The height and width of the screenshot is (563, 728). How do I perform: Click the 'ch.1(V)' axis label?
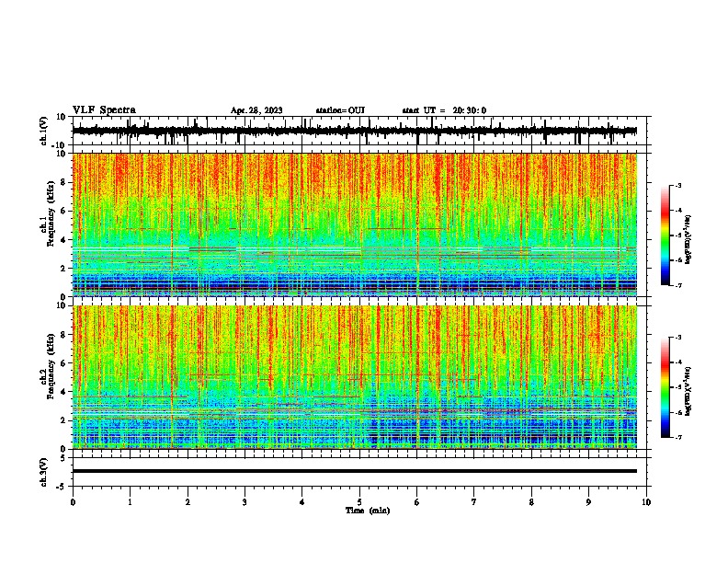44,131
